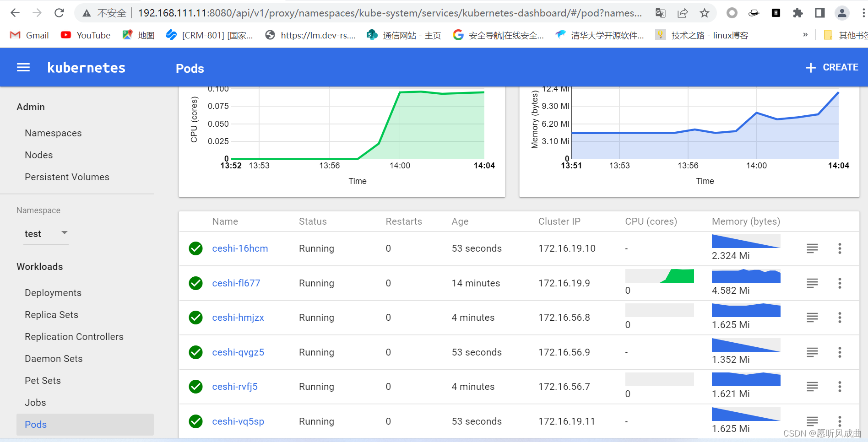
Task: Open the test namespace dropdown
Action: [46, 233]
